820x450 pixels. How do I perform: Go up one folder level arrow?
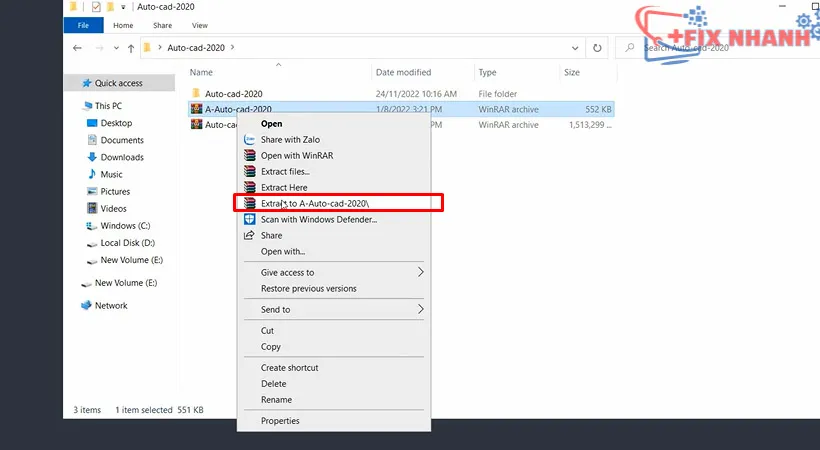(x=131, y=48)
